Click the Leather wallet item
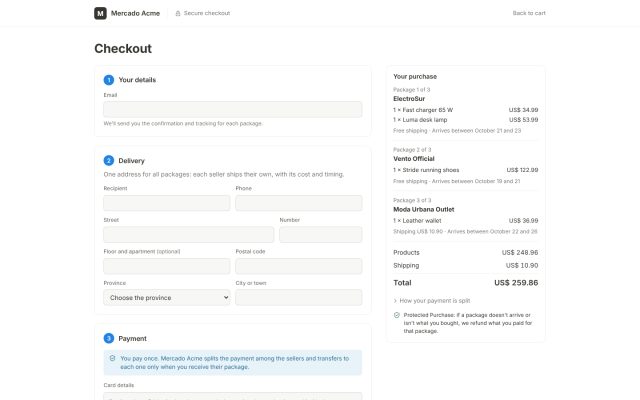This screenshot has width=640, height=400. 417,220
